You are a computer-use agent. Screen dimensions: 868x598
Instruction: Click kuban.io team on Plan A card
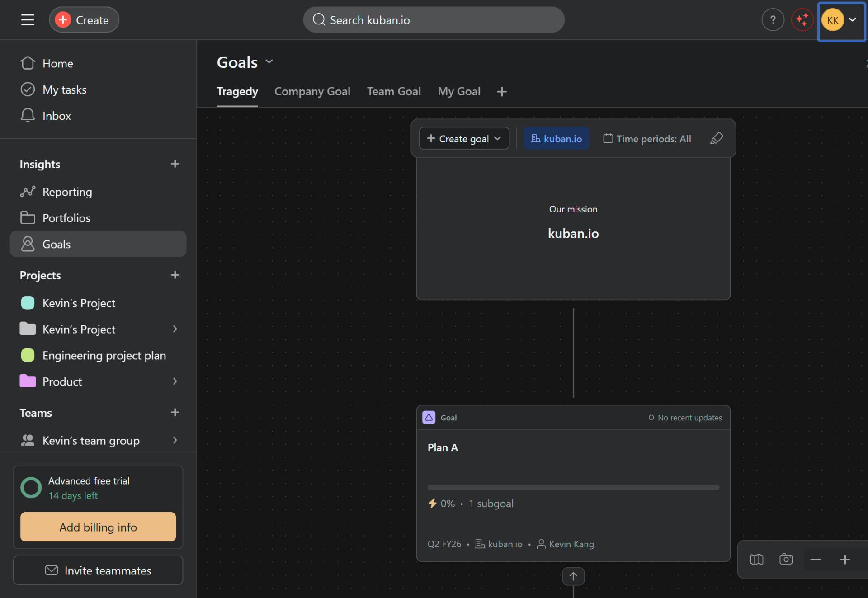(499, 544)
